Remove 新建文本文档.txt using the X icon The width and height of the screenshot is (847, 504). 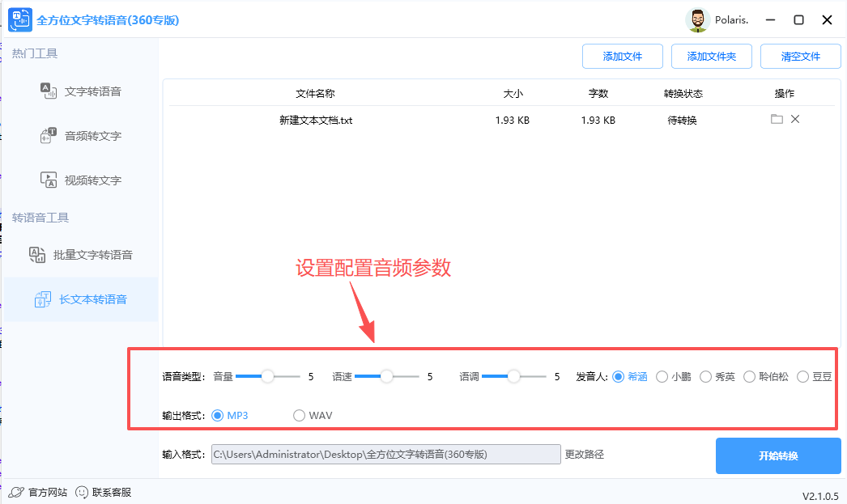794,118
